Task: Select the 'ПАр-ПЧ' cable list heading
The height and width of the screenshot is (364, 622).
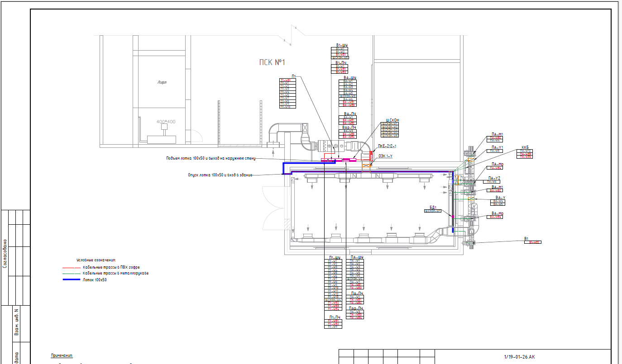Action: (356, 308)
